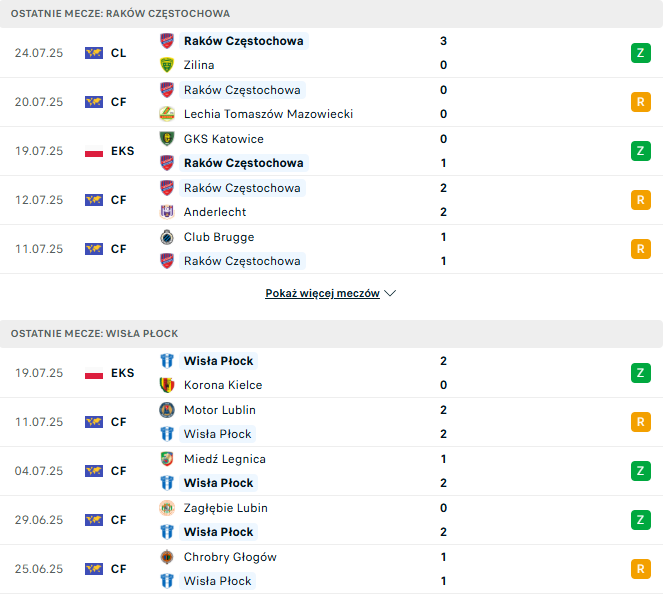Click the Zilina club crest icon
Viewport: 671px width, 600px height.
click(x=167, y=65)
